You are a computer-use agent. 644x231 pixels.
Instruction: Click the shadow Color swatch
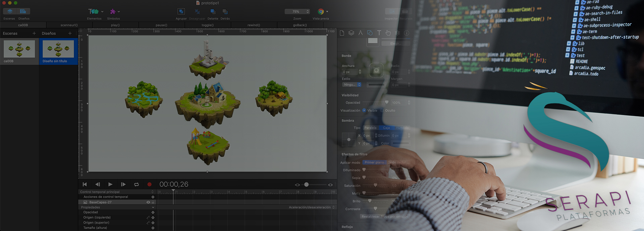(401, 143)
